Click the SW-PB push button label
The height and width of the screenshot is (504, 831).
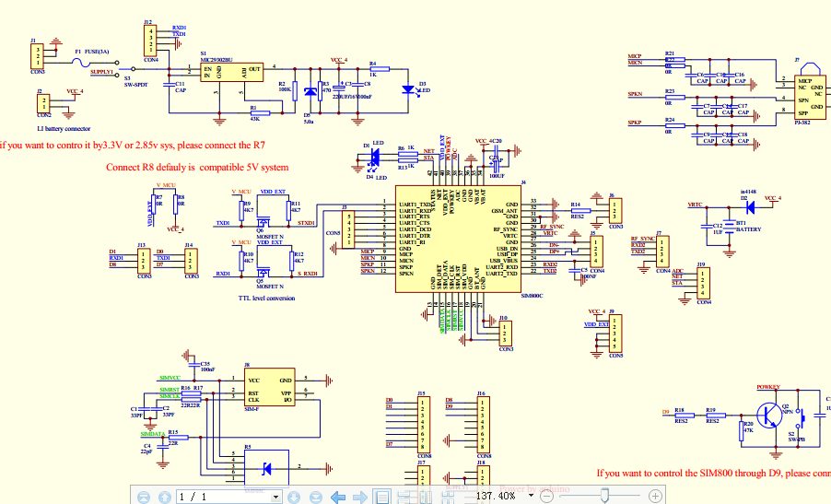click(795, 440)
